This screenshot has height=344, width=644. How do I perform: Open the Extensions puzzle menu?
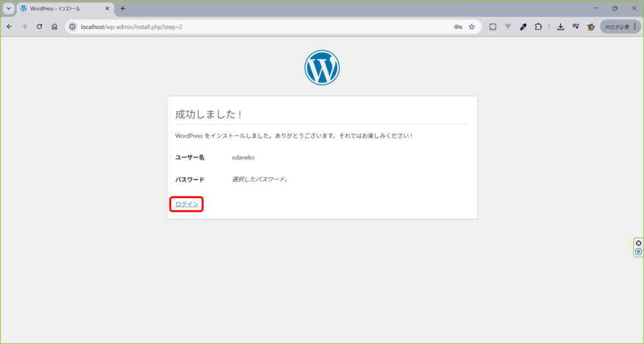pyautogui.click(x=538, y=27)
